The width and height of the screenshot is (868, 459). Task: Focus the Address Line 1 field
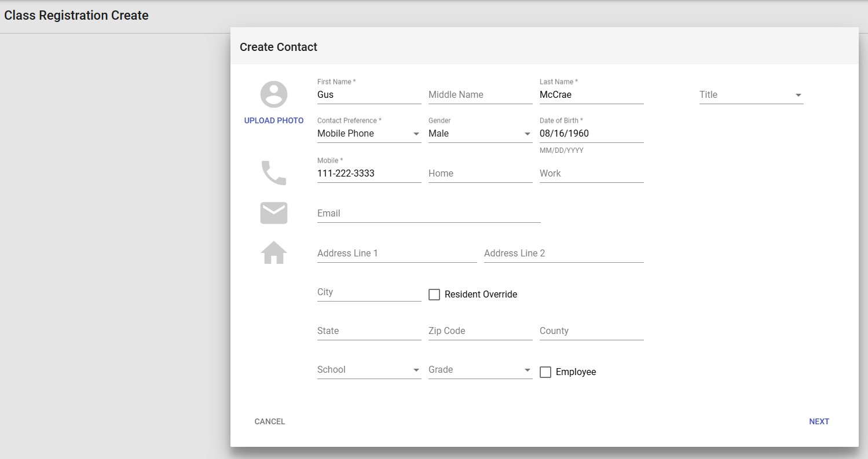click(397, 254)
